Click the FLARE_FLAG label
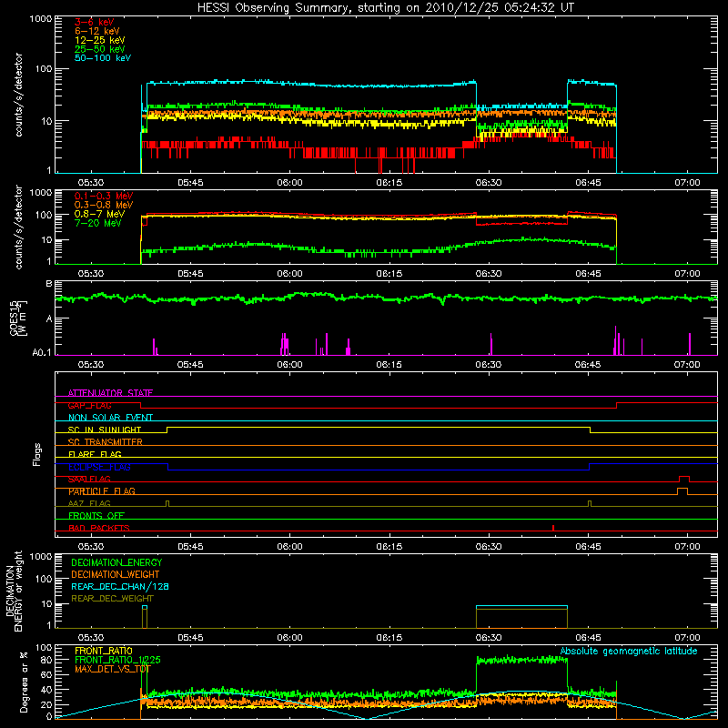The height and width of the screenshot is (728, 728). click(x=95, y=454)
